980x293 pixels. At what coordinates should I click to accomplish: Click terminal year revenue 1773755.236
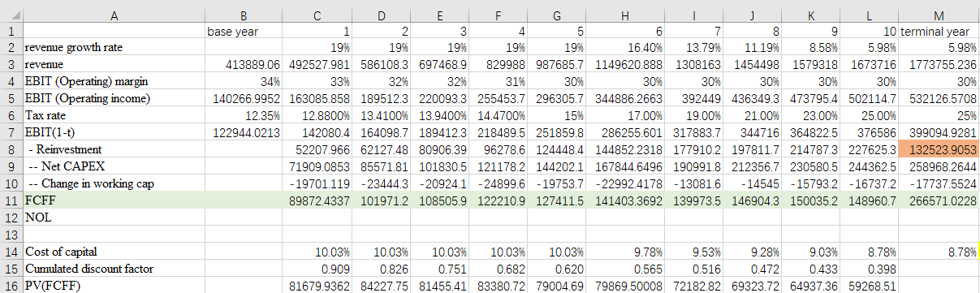click(939, 64)
